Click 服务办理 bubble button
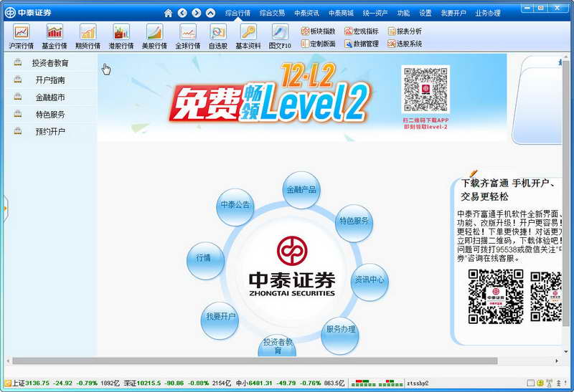The height and width of the screenshot is (392, 574). point(339,335)
